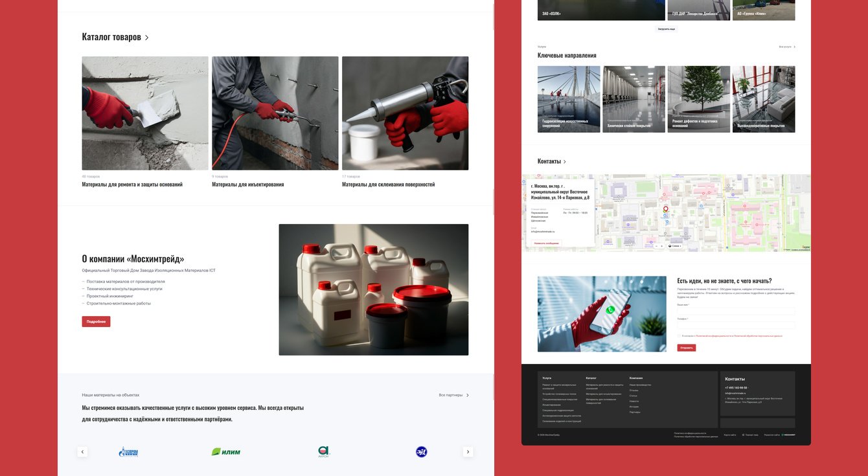The width and height of the screenshot is (868, 476).
Task: Zoom in on the map with plus
Action: tap(662, 246)
